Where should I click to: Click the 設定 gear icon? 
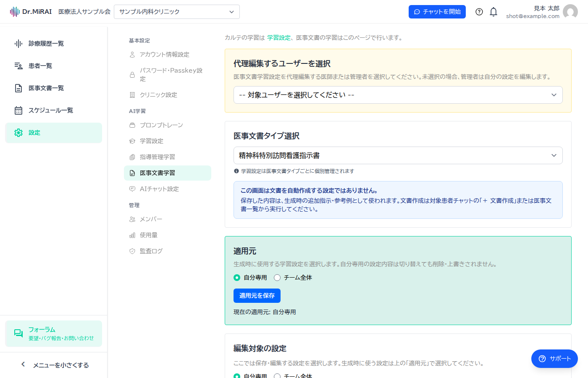(18, 133)
